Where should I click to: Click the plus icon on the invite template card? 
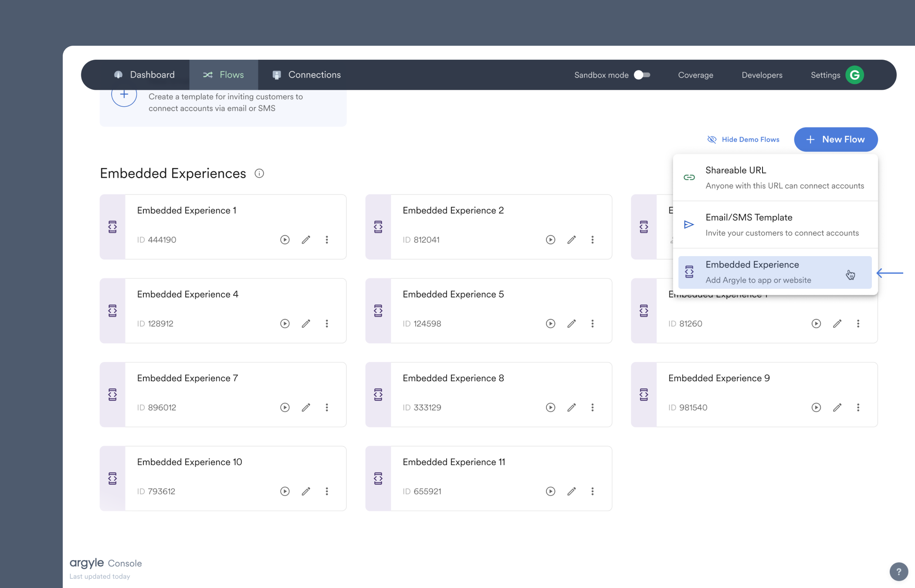tap(124, 95)
